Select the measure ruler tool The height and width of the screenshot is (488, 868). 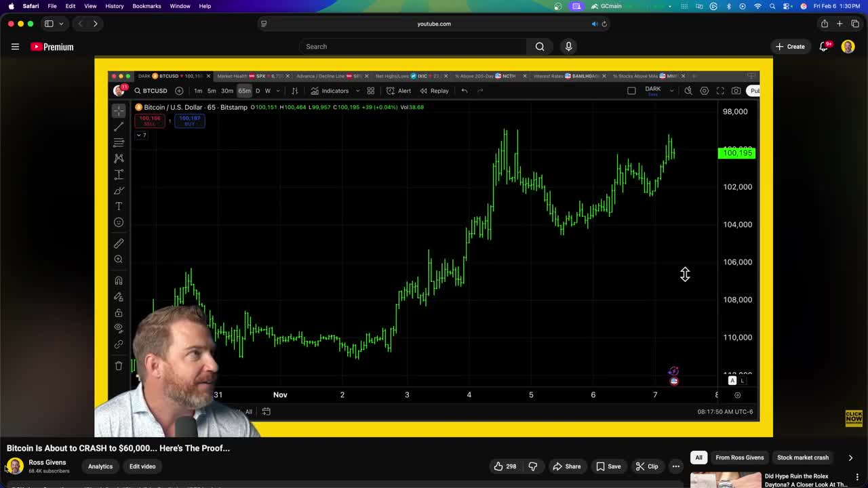point(119,243)
